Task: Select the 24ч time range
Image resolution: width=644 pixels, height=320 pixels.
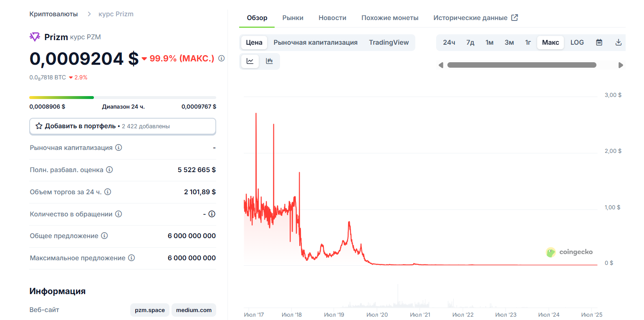Action: click(x=449, y=42)
